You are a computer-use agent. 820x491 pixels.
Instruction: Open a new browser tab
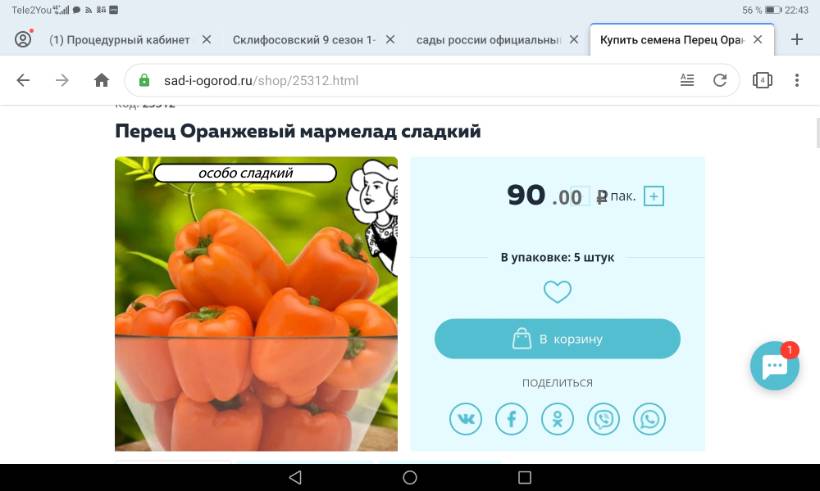pyautogui.click(x=796, y=39)
